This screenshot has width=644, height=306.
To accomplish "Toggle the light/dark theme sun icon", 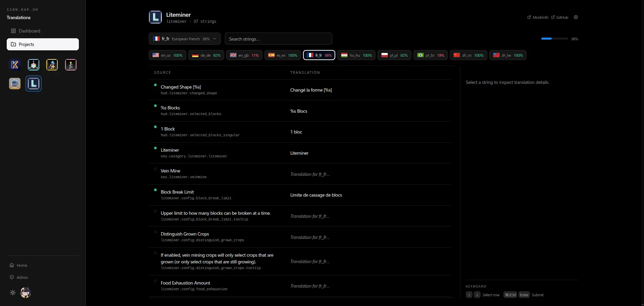I will [13, 293].
